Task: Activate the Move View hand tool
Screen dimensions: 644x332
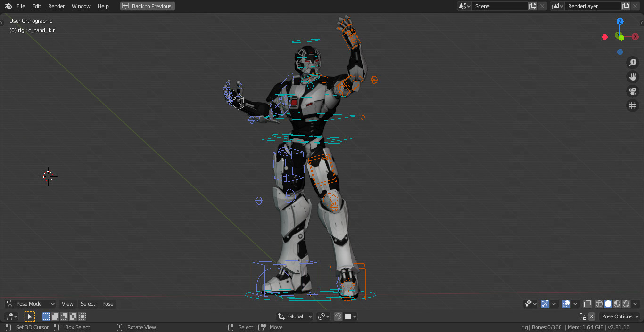Action: click(633, 76)
